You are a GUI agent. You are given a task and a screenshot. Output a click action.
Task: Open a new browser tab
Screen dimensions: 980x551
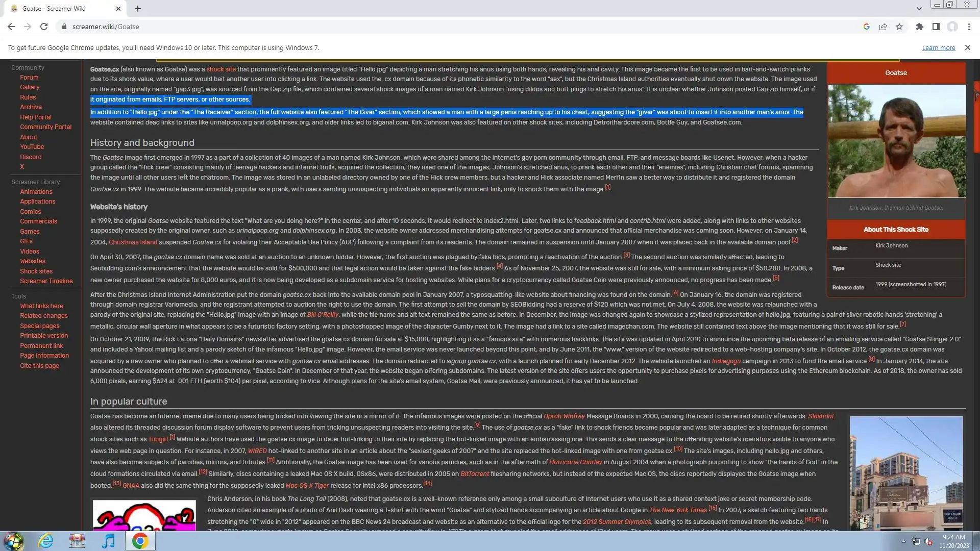click(x=138, y=9)
